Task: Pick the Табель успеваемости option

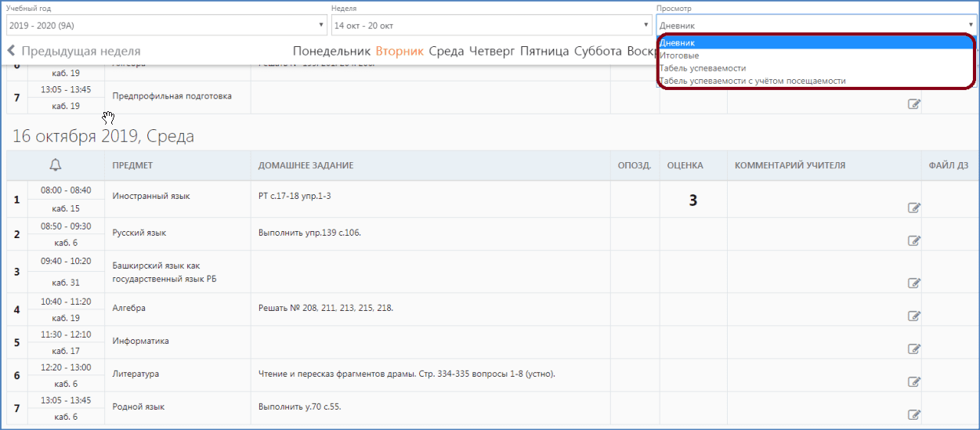Action: pyautogui.click(x=703, y=68)
